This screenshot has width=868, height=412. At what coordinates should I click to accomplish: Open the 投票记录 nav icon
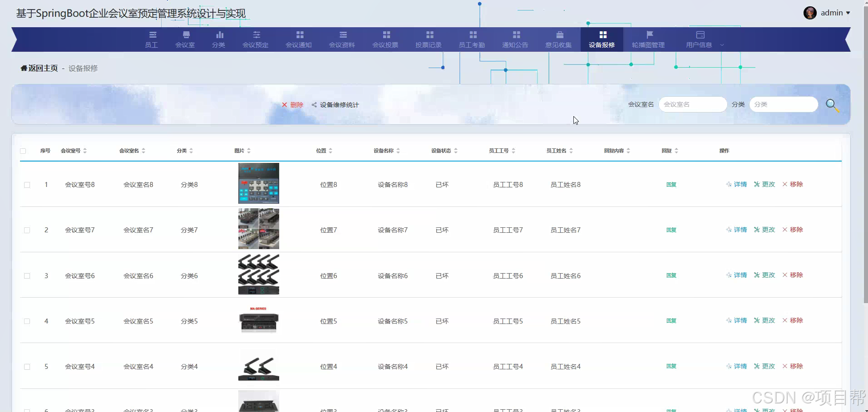[430, 35]
